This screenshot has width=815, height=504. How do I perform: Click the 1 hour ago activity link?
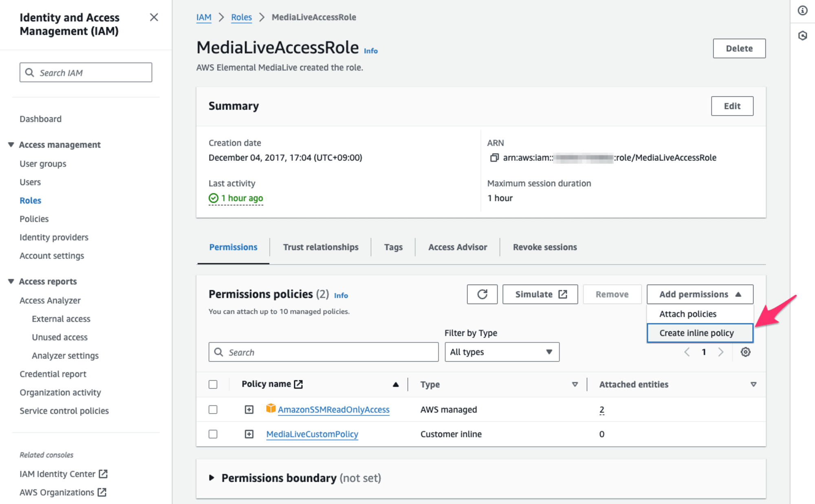[242, 198]
